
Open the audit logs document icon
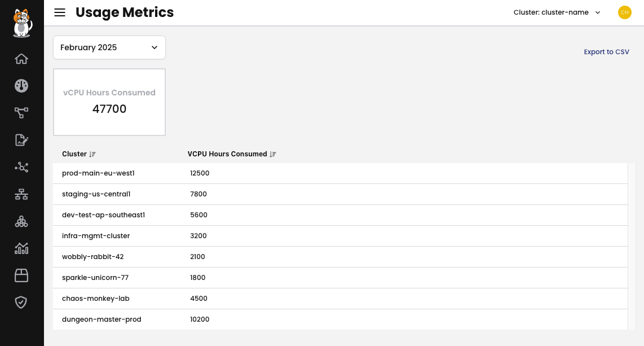21,140
